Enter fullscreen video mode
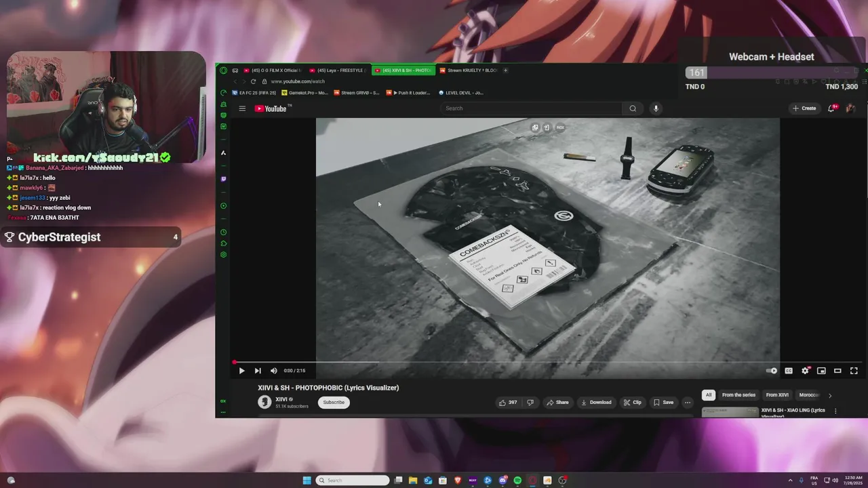The height and width of the screenshot is (488, 868). (854, 371)
